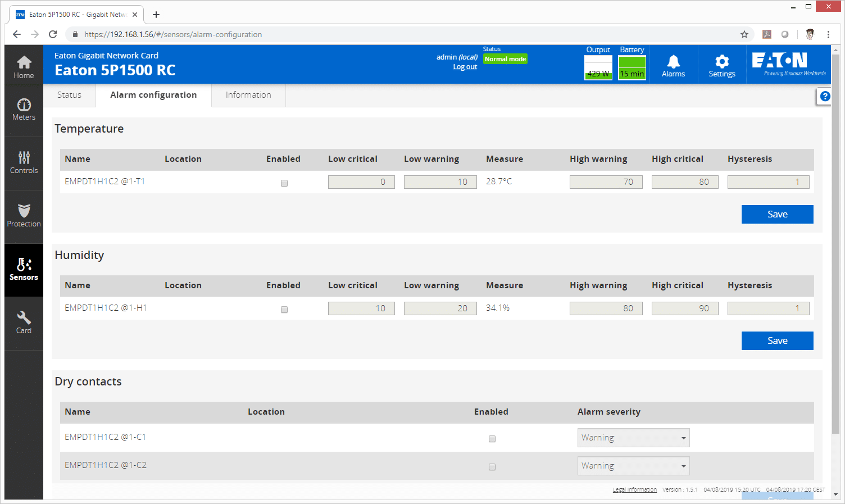Edit humidity Low critical field

tap(361, 308)
